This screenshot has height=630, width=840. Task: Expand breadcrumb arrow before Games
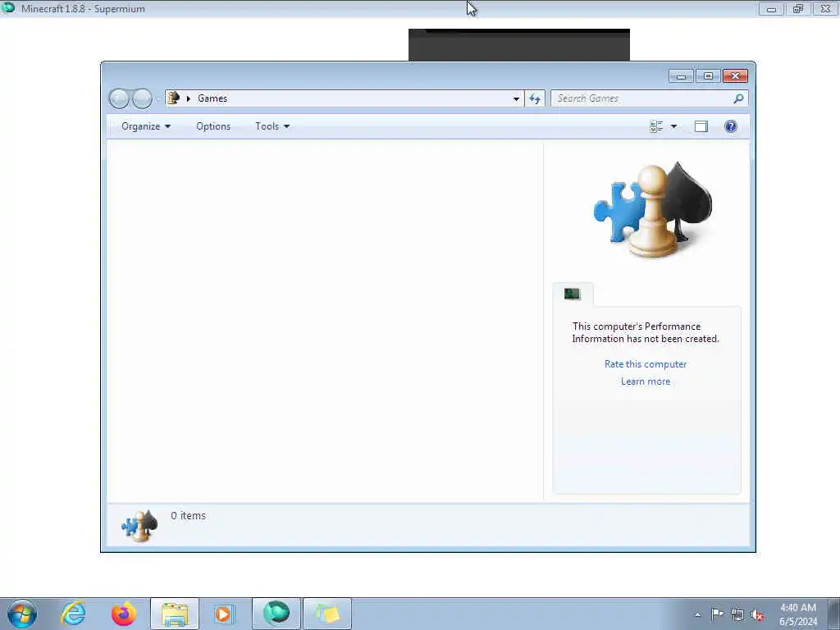pyautogui.click(x=189, y=98)
